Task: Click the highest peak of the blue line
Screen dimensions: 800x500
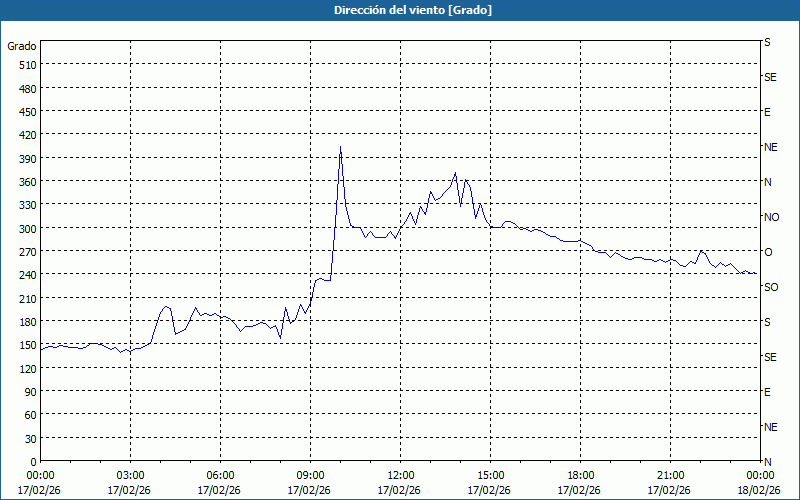Action: click(340, 147)
